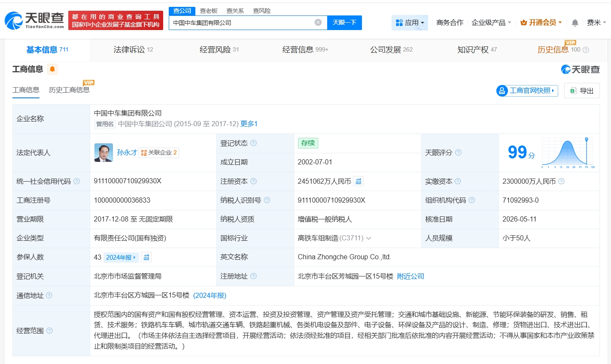Select the 组织机构代码 value 71092993-0
611x364 pixels.
(x=520, y=200)
